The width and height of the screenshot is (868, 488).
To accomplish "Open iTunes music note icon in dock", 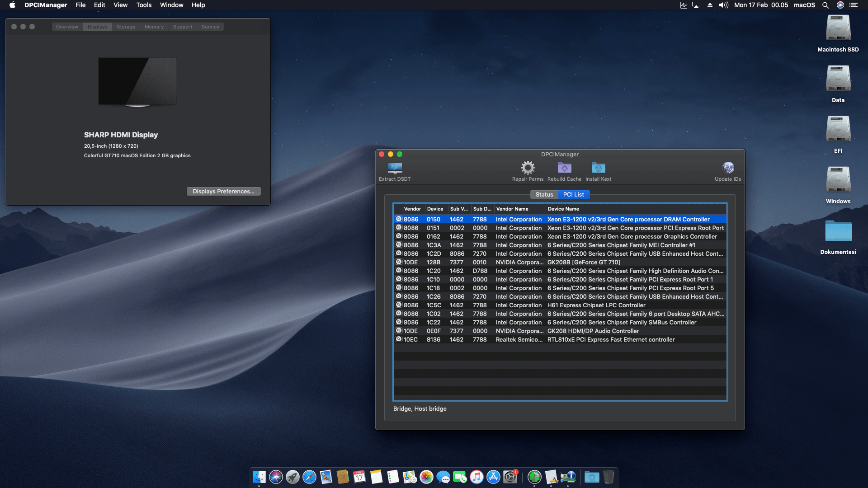I will click(x=476, y=477).
